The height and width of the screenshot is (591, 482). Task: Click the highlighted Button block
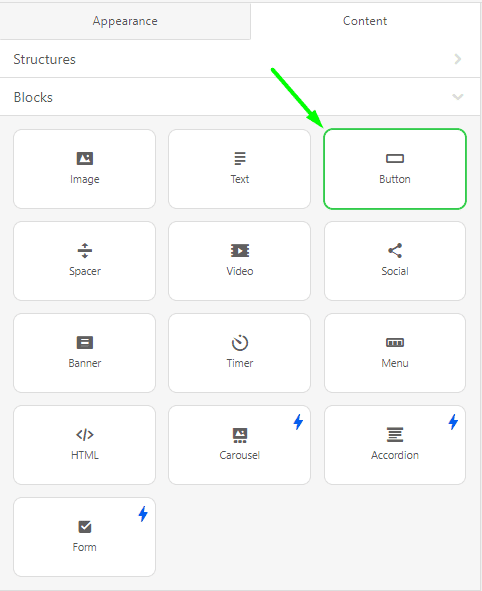point(395,169)
